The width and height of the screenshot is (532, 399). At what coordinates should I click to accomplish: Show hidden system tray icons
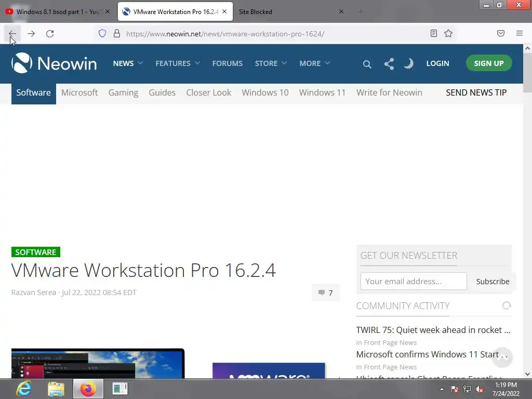442,389
